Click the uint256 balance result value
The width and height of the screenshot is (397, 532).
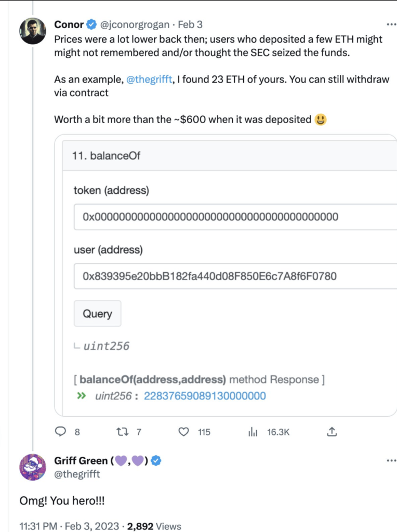[204, 396]
